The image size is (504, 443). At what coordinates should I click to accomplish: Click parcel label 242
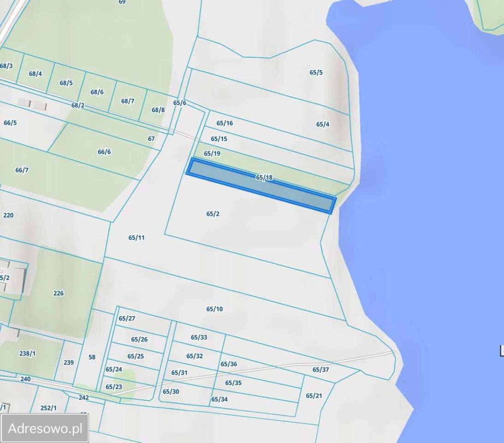click(83, 398)
